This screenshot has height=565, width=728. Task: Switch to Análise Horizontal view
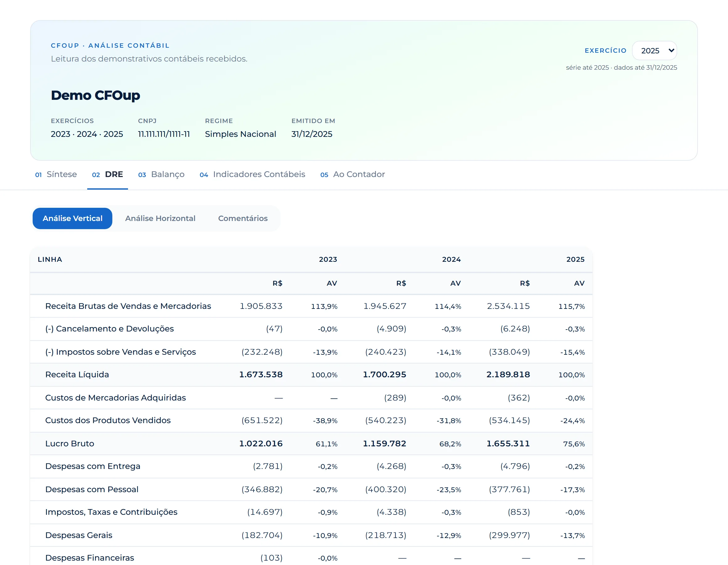click(160, 218)
